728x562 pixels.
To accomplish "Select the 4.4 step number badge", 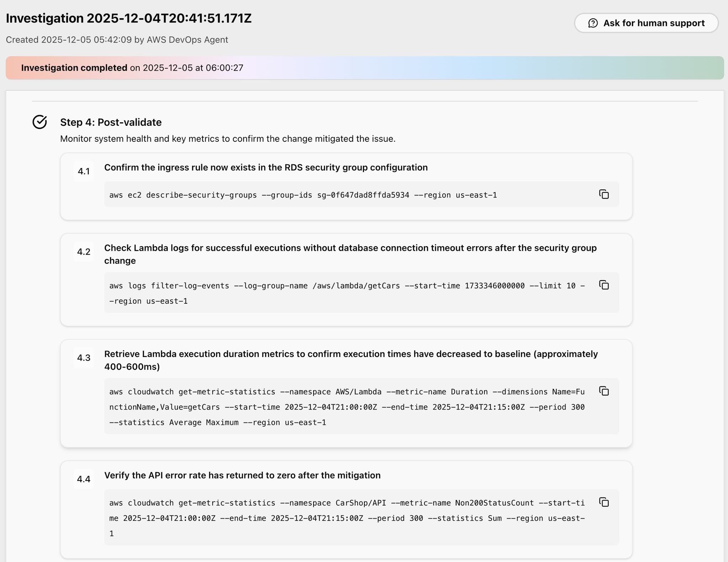I will [x=84, y=479].
